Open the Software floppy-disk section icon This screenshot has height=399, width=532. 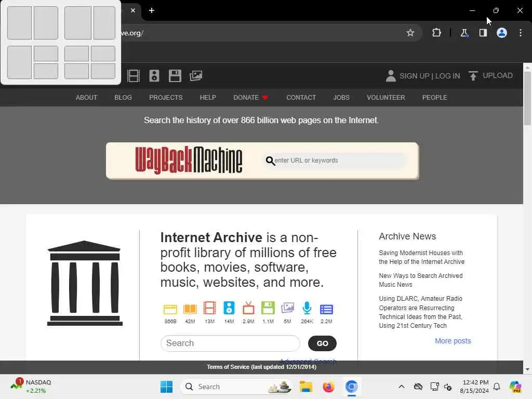[x=175, y=76]
